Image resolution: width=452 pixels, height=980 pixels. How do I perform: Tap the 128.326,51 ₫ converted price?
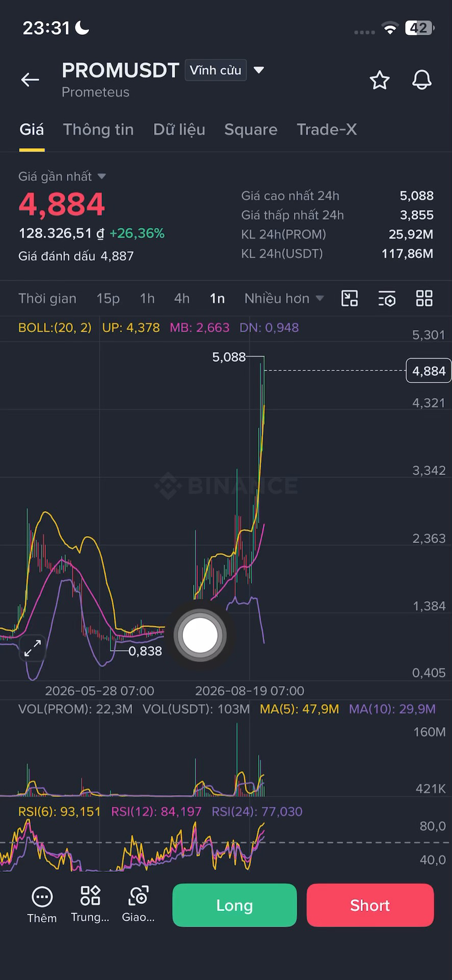pyautogui.click(x=61, y=233)
